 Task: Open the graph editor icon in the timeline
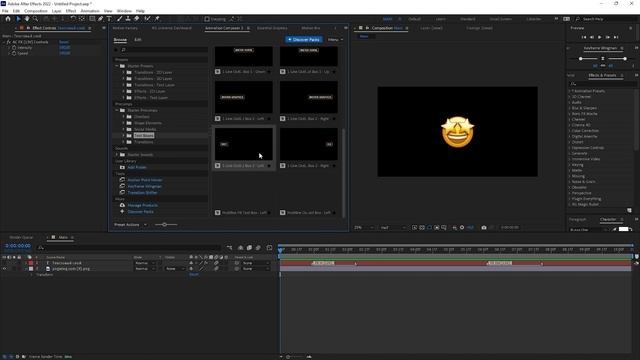pyautogui.click(x=269, y=248)
